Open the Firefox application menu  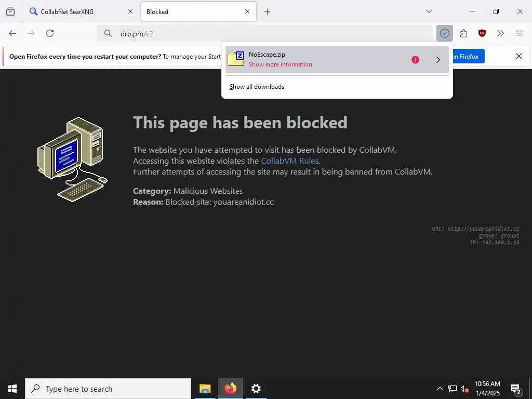coord(520,33)
